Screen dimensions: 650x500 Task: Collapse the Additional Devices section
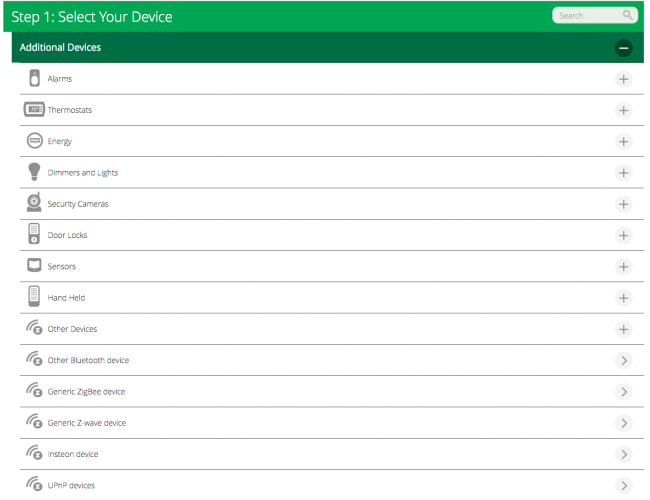pyautogui.click(x=623, y=48)
